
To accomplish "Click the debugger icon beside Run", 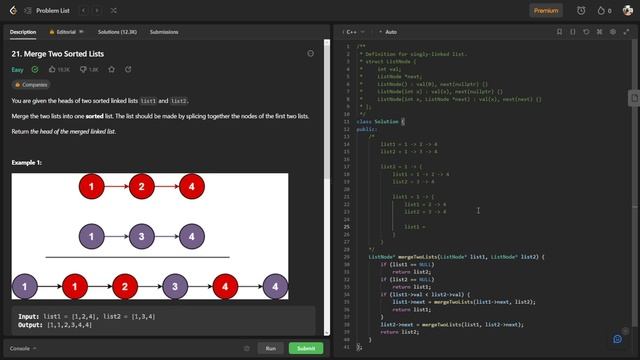I will (x=247, y=348).
